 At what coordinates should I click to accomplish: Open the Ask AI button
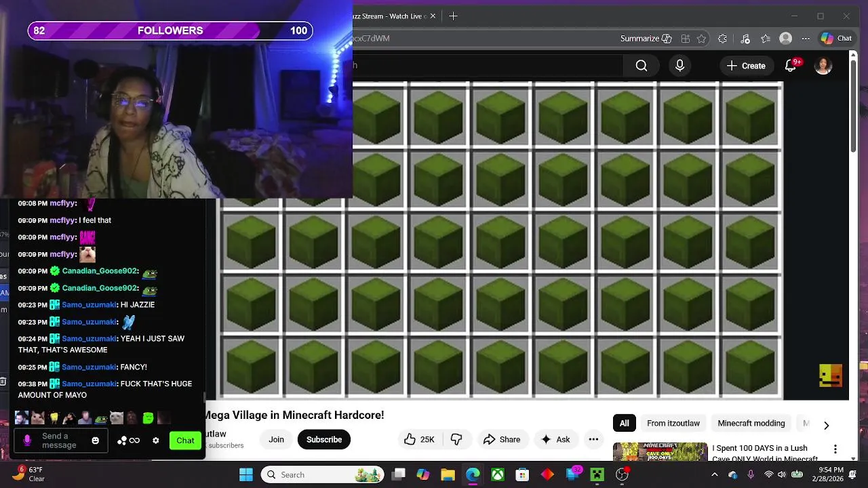pos(555,439)
